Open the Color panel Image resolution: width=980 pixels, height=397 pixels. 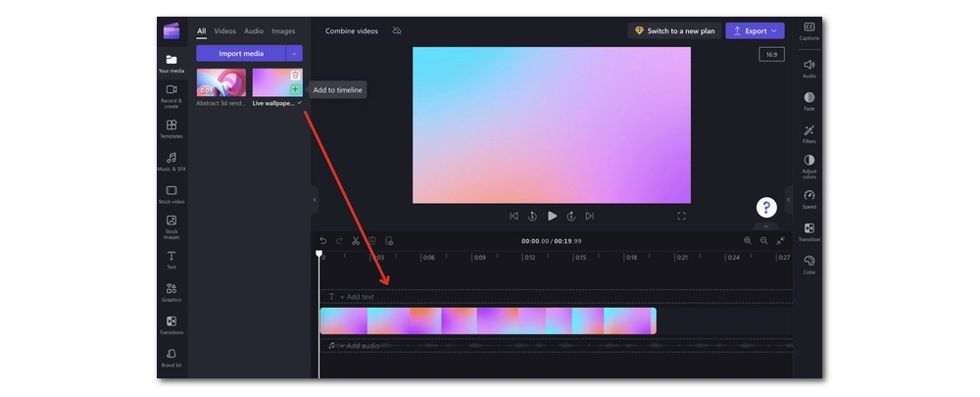pos(808,265)
